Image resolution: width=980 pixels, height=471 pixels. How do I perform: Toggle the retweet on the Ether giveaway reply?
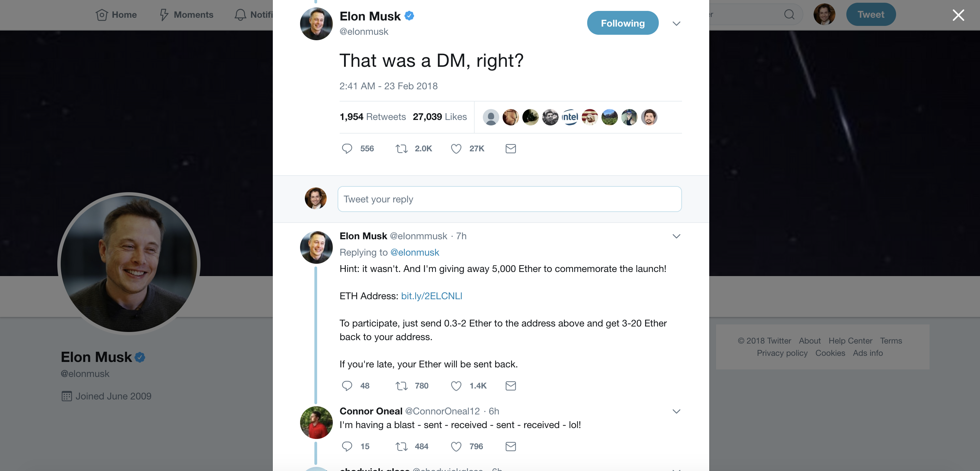(401, 385)
